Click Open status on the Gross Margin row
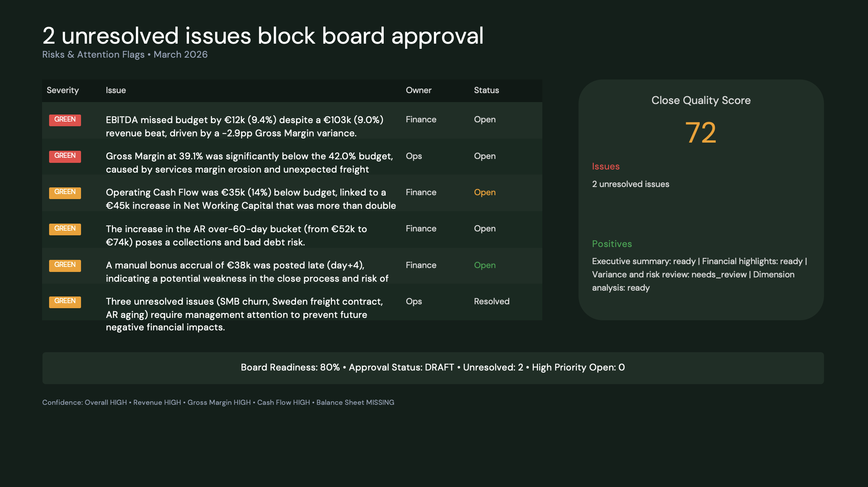Viewport: 868px width, 487px height. (x=485, y=156)
